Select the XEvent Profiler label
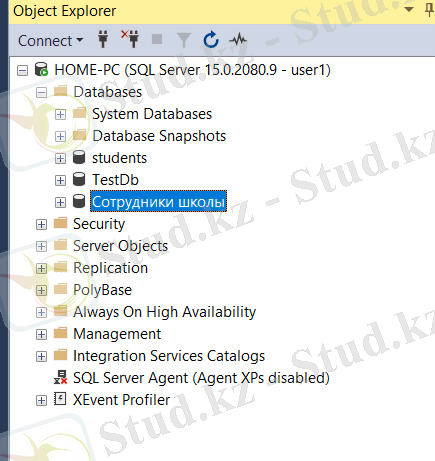The height and width of the screenshot is (461, 435). 122,400
